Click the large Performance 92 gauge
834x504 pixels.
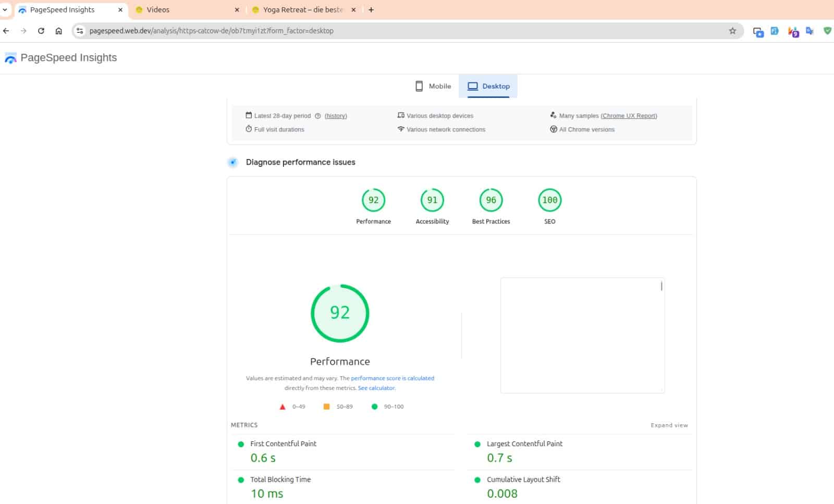(x=340, y=313)
